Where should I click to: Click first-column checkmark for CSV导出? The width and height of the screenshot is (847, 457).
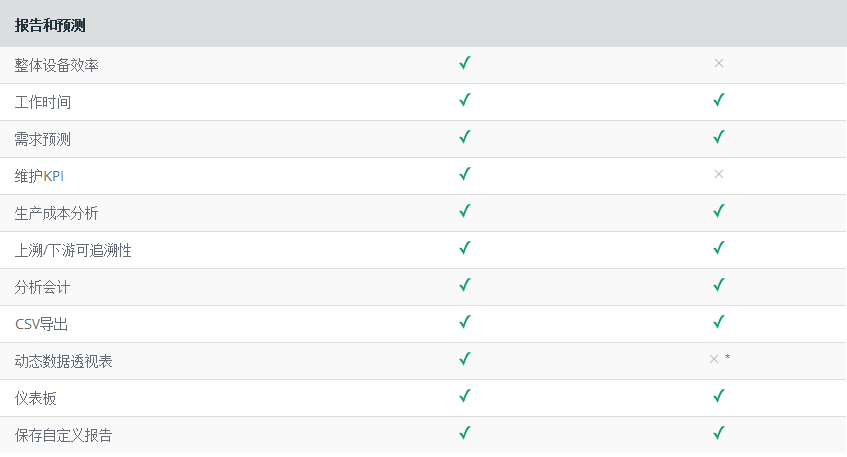coord(465,322)
